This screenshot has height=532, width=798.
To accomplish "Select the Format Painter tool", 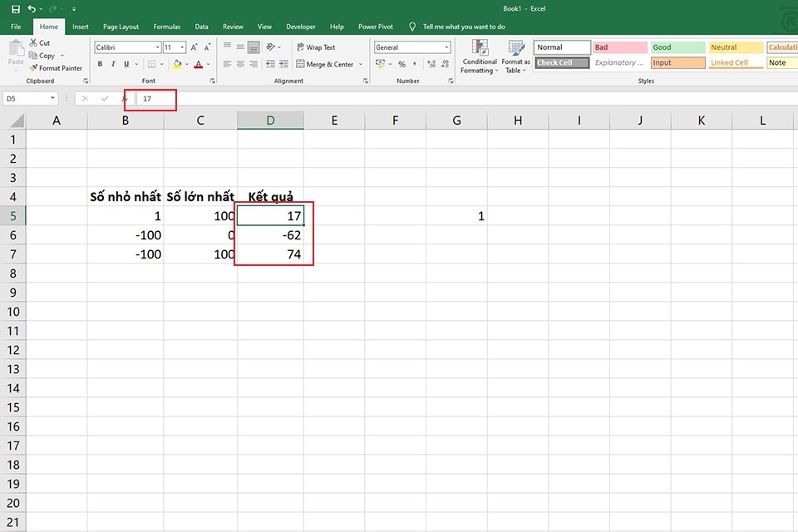I will pos(56,67).
